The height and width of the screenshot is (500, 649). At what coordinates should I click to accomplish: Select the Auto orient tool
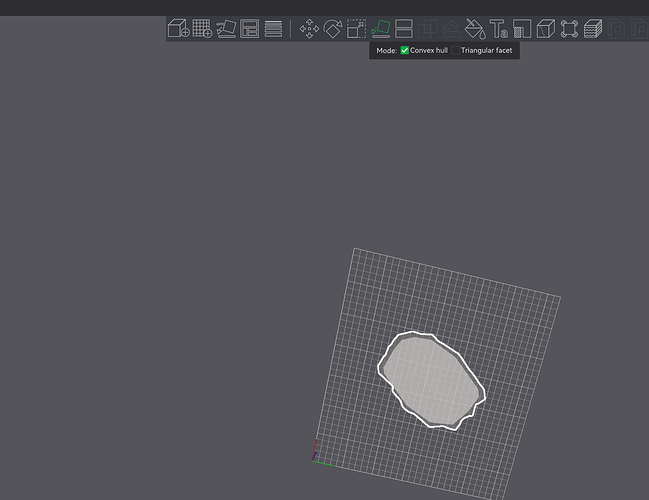click(x=226, y=29)
